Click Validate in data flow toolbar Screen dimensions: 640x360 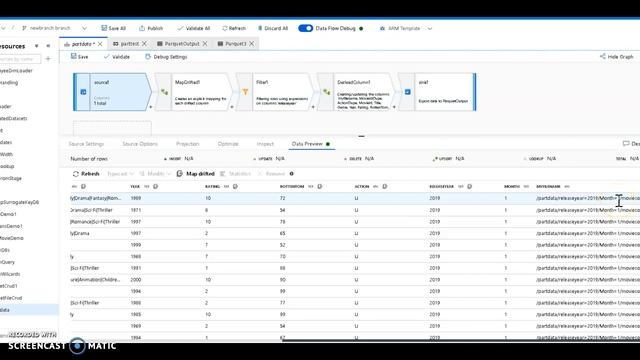pyautogui.click(x=117, y=57)
